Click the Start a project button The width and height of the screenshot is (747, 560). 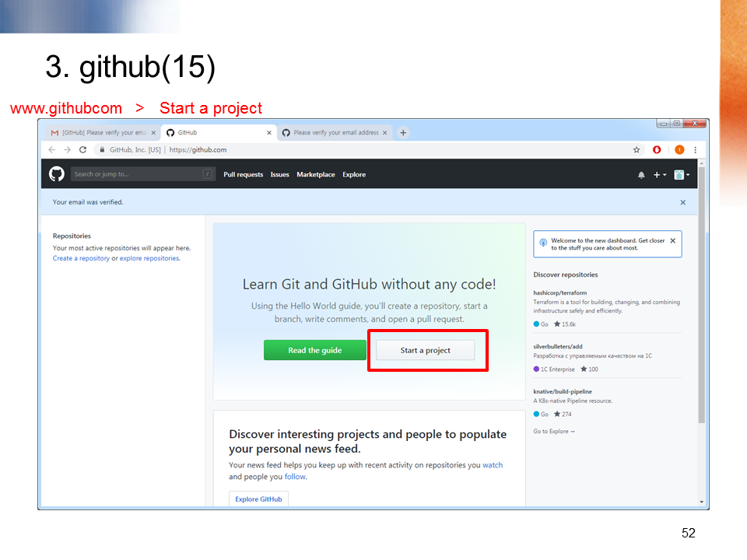[426, 350]
